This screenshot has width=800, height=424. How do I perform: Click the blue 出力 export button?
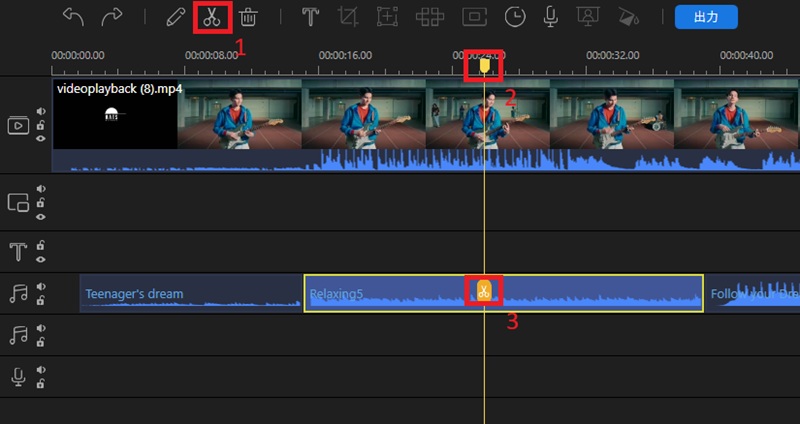pos(706,17)
